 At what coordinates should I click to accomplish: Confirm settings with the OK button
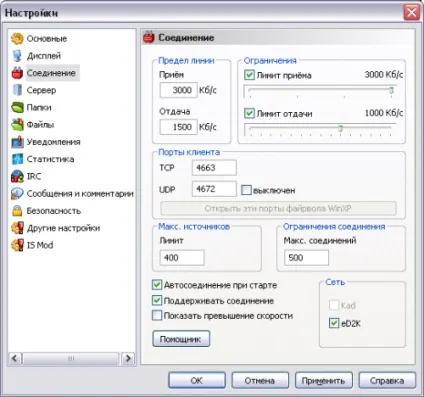[x=197, y=380]
